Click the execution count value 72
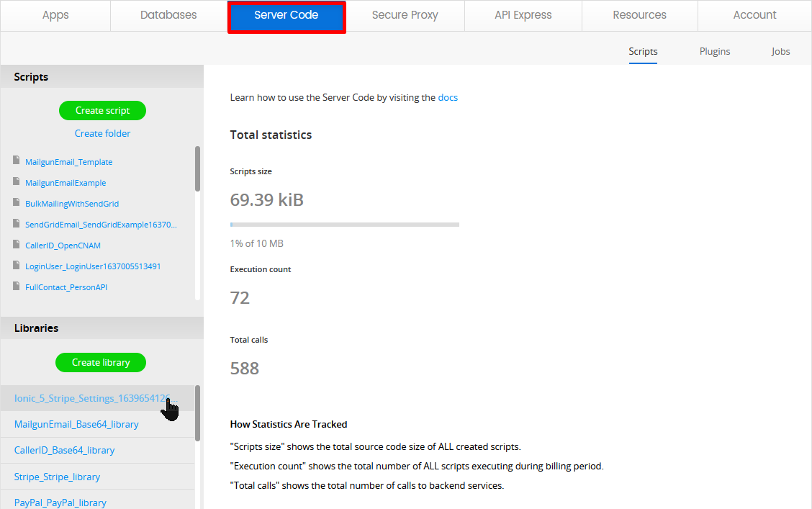 [240, 298]
